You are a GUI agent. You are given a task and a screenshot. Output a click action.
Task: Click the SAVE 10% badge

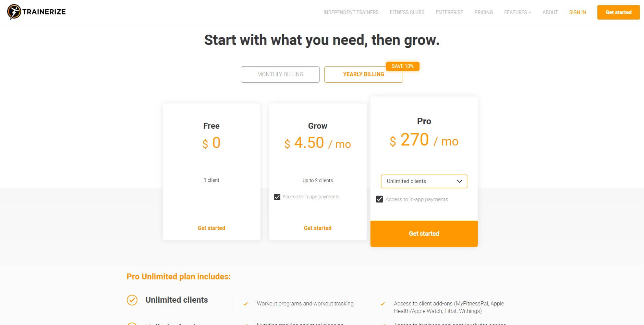coord(402,66)
